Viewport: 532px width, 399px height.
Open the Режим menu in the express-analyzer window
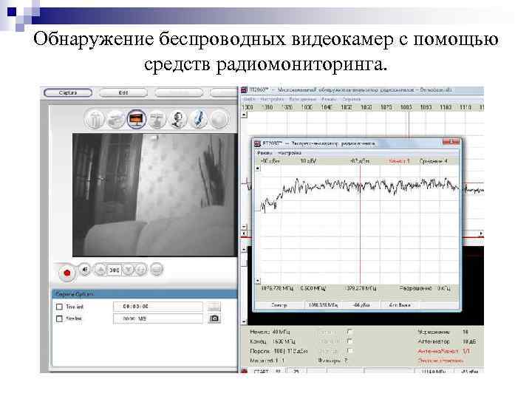(x=265, y=153)
